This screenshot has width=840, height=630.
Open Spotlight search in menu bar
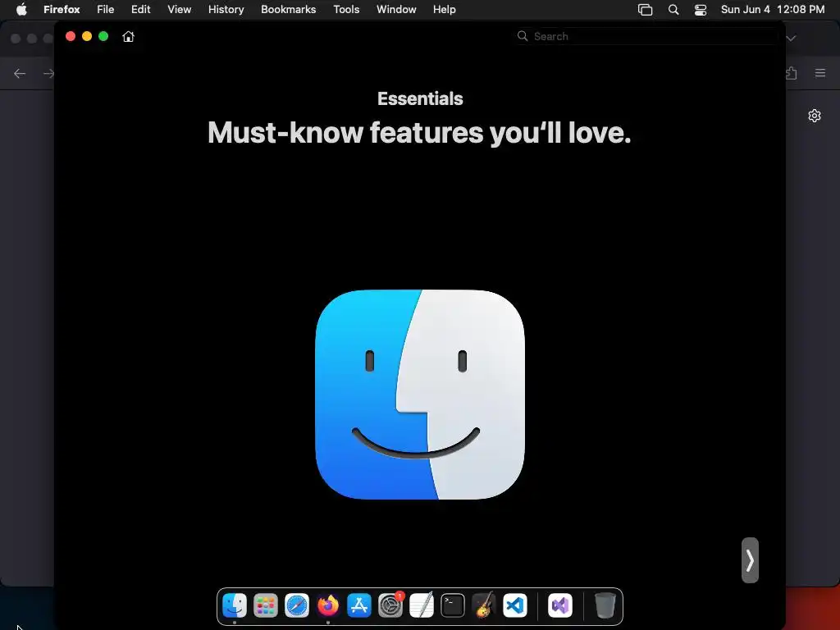pyautogui.click(x=673, y=10)
